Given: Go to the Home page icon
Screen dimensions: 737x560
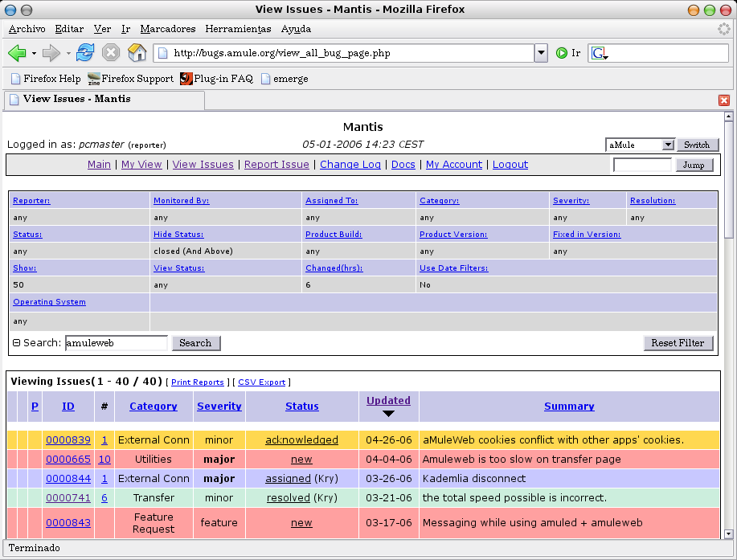Looking at the screenshot, I should (137, 53).
